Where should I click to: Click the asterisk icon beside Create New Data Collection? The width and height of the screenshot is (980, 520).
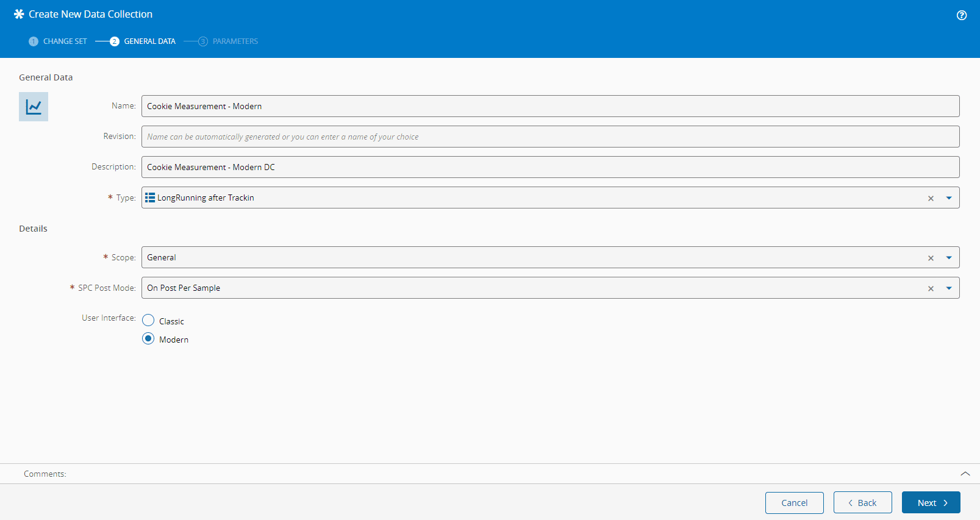(19, 14)
